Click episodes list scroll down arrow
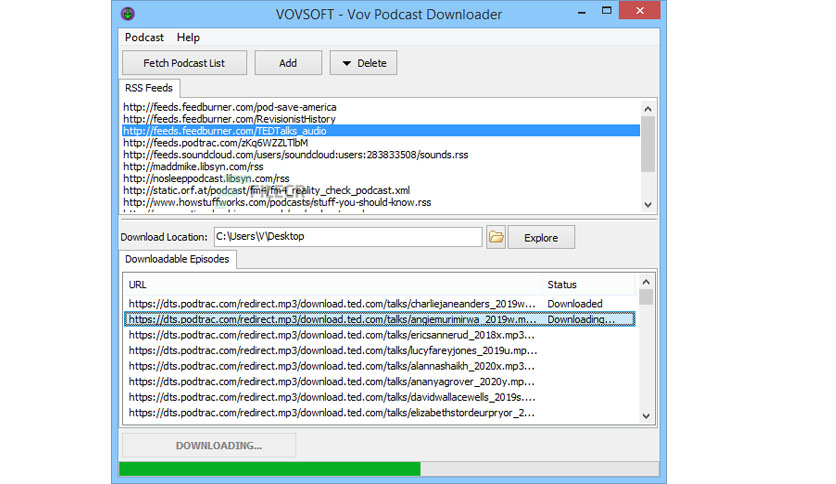836x484 pixels. coord(646,416)
